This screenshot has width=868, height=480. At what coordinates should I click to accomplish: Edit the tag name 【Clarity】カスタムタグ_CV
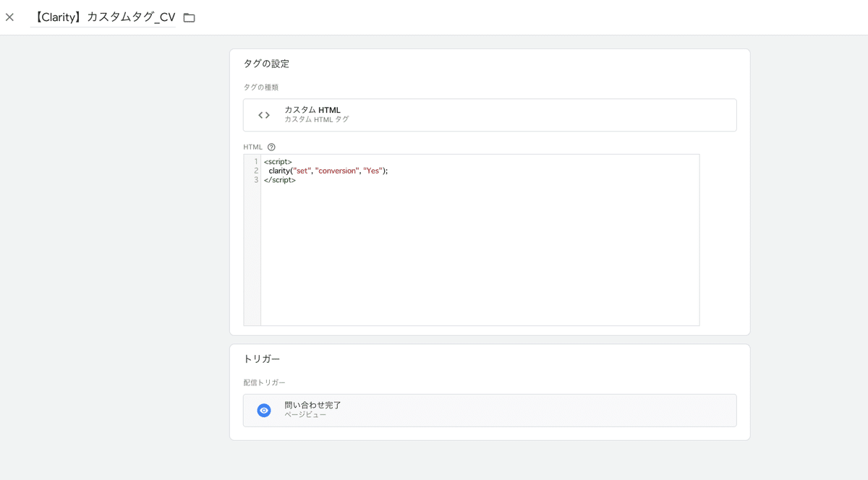tap(103, 17)
